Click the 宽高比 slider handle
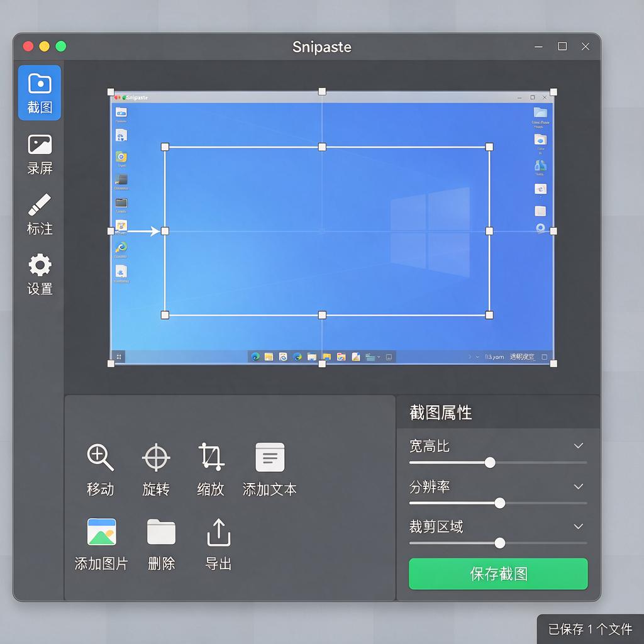Image resolution: width=644 pixels, height=644 pixels. [489, 462]
